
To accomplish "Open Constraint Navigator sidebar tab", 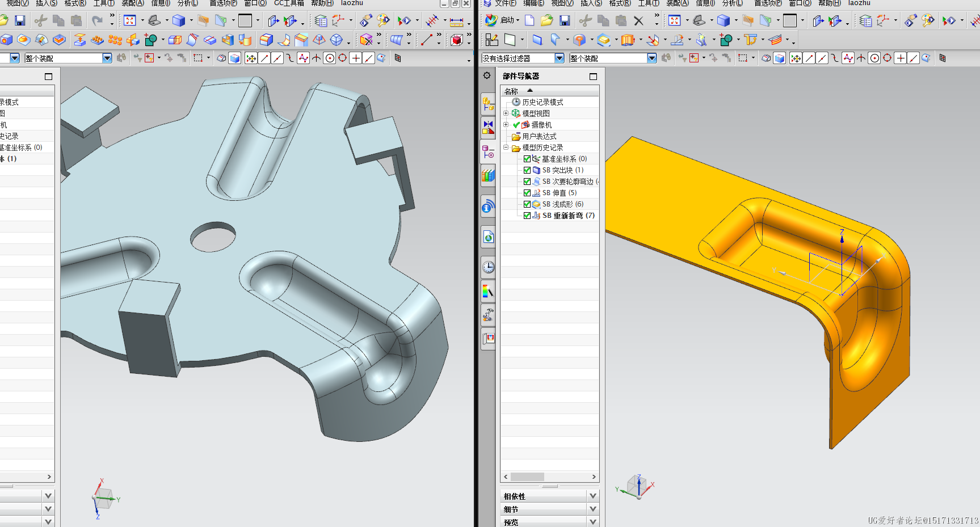I will coord(488,128).
